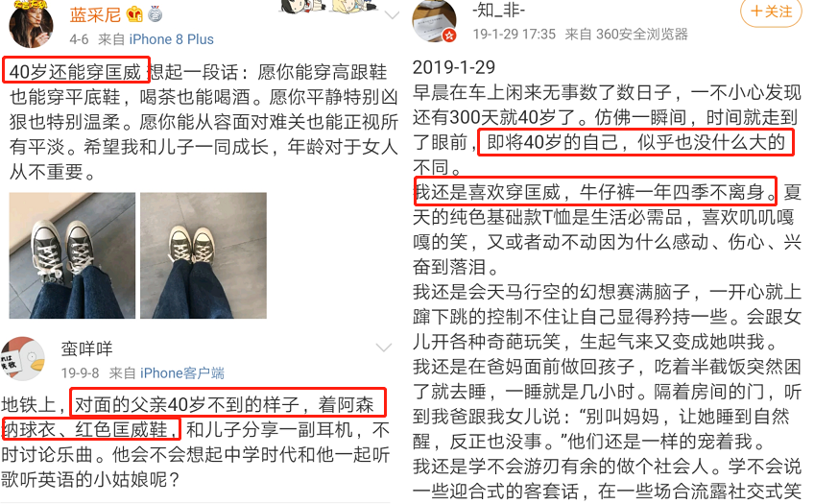Click the 19-9-8 post timestamp

(80, 373)
